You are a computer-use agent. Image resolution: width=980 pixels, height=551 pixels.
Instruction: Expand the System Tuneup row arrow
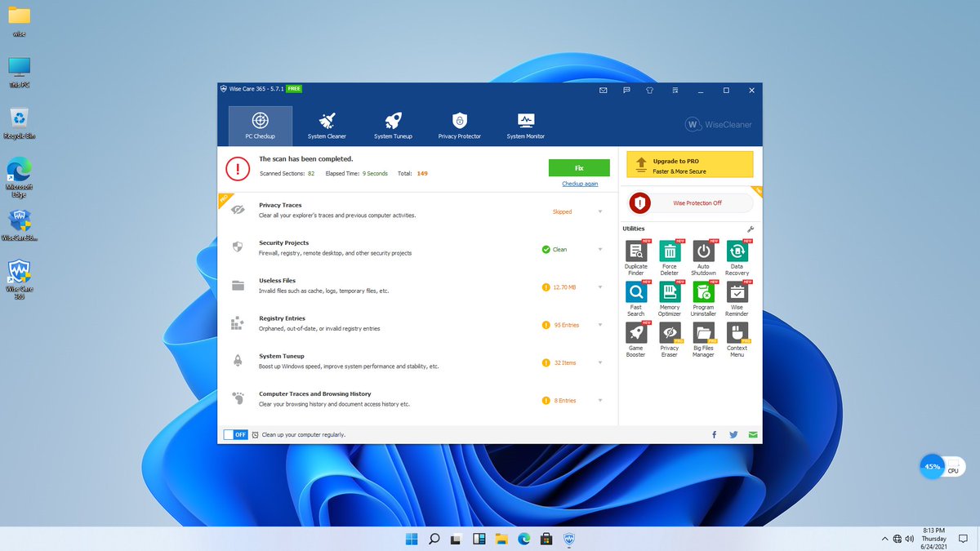(600, 362)
